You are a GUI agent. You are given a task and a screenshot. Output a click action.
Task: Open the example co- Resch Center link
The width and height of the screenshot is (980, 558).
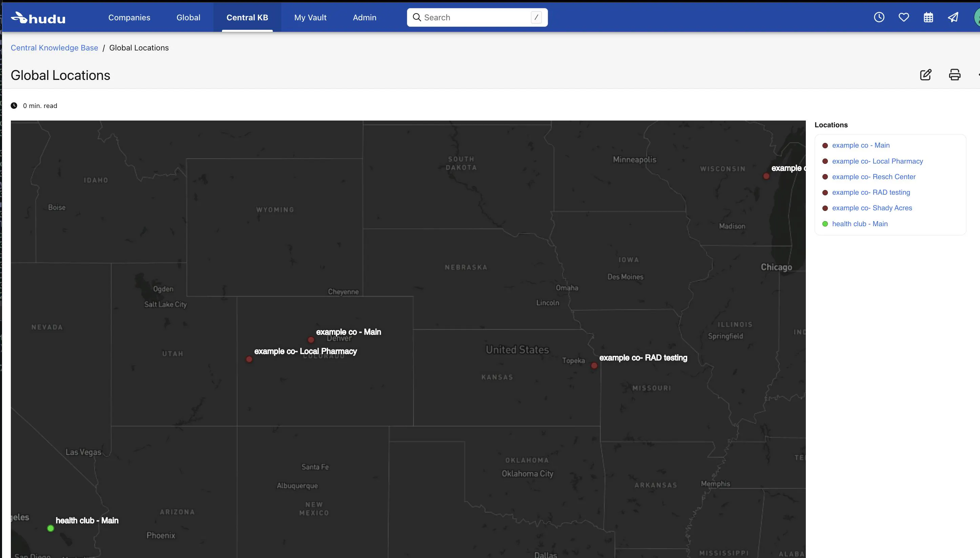pyautogui.click(x=873, y=177)
